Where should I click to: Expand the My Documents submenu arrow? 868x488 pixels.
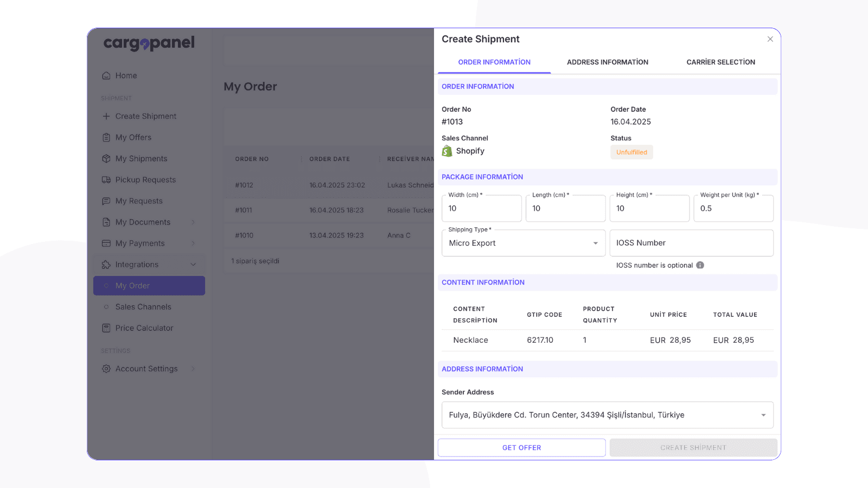(193, 222)
